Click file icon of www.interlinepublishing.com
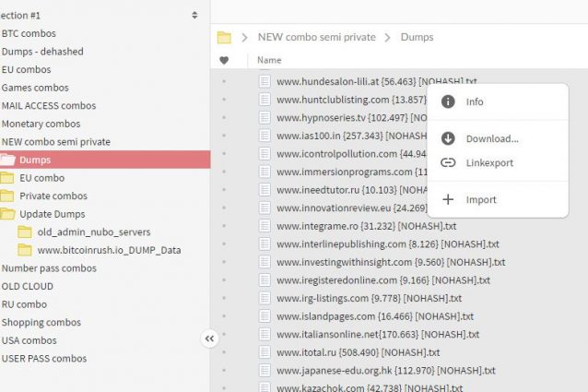 coord(265,244)
